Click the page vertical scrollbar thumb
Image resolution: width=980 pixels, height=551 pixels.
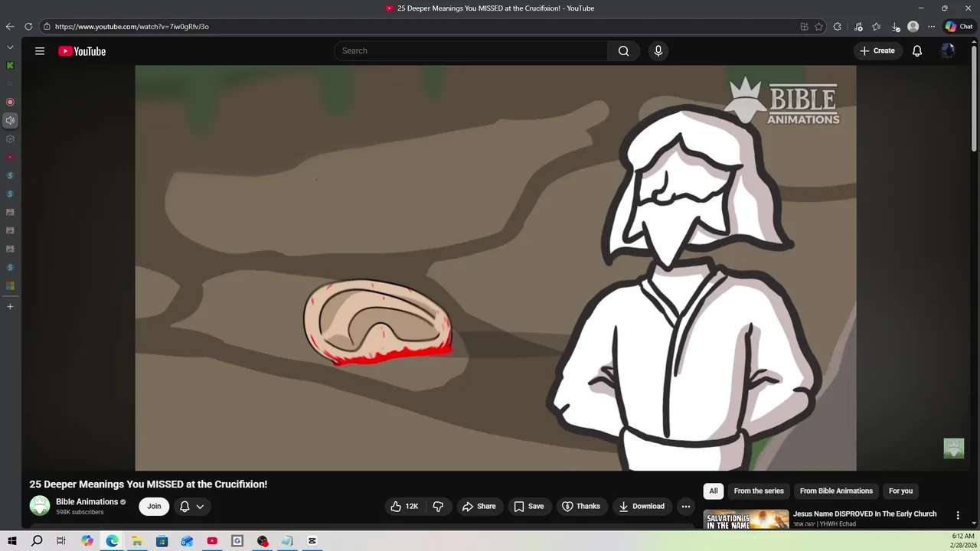(974, 99)
